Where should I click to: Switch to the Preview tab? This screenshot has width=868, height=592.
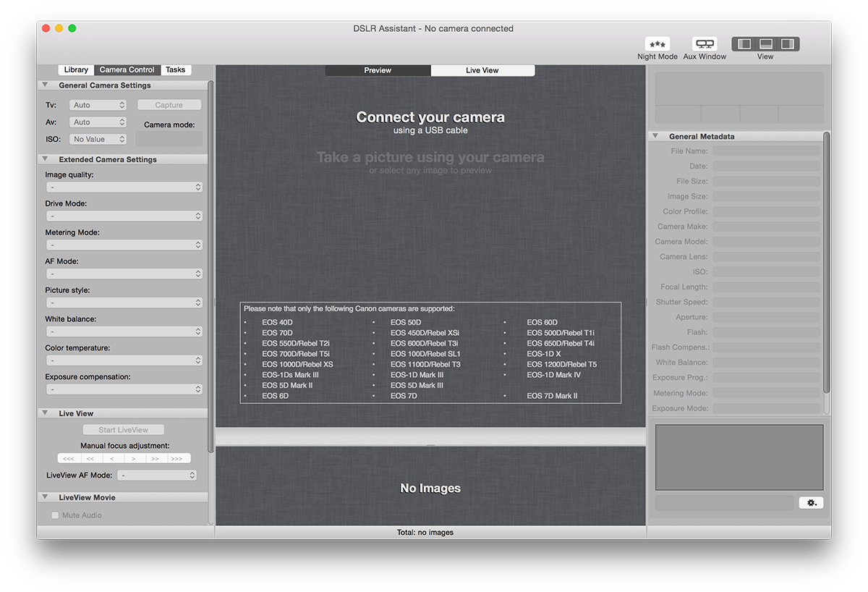[378, 70]
